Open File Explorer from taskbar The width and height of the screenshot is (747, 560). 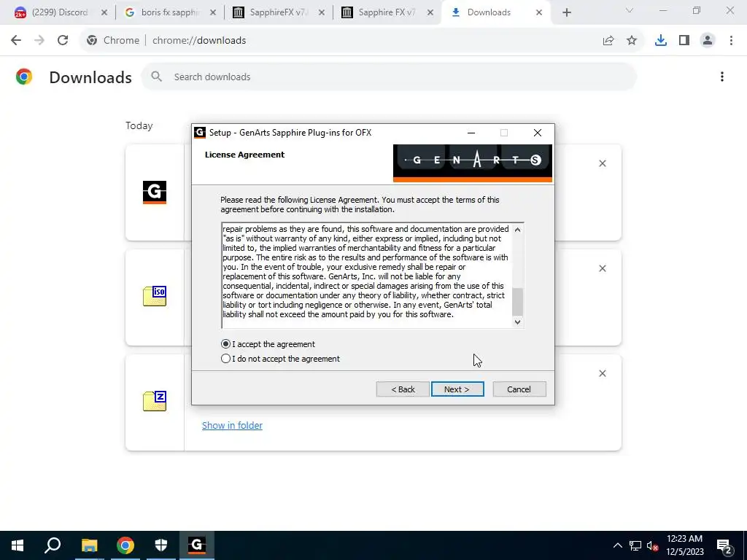[89, 545]
